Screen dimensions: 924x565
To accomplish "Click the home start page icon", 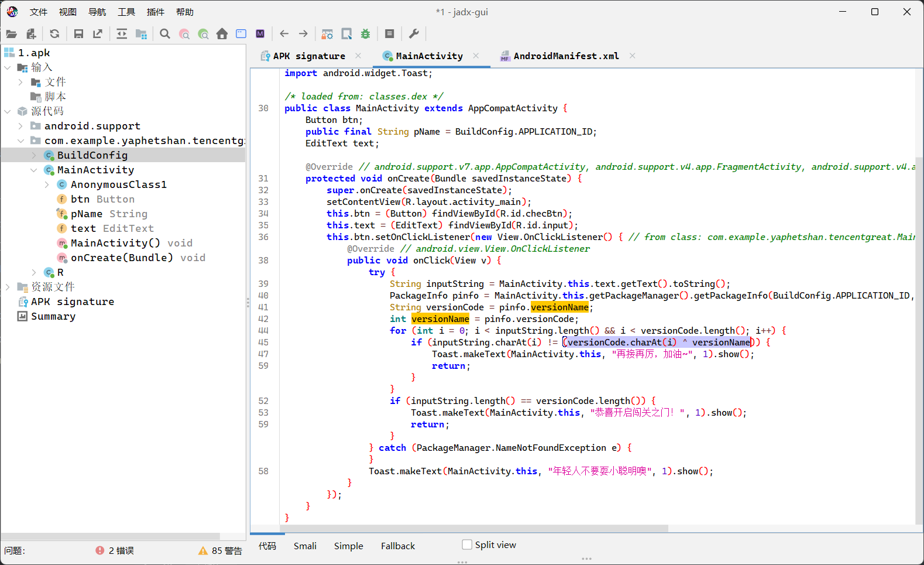I will (222, 34).
